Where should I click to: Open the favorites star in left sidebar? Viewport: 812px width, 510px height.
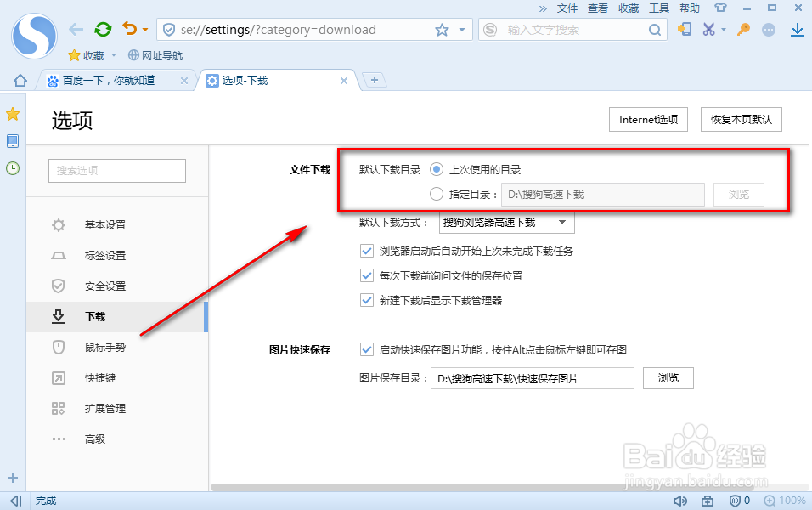point(13,113)
